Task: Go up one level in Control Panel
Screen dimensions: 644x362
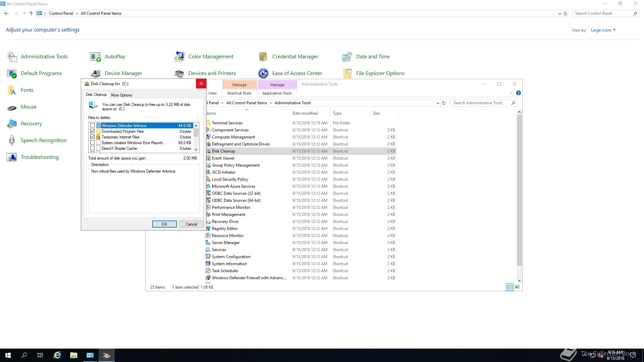Action: [x=31, y=13]
